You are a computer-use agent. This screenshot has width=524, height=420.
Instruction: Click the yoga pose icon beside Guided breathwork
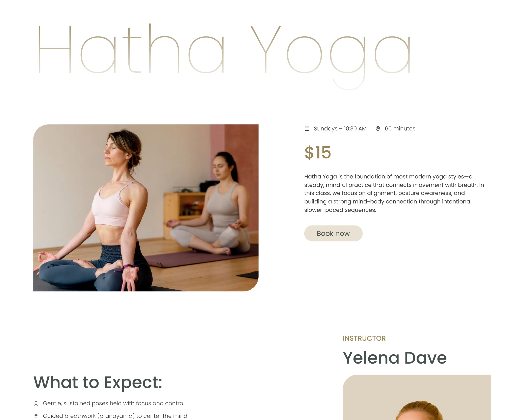coord(36,416)
